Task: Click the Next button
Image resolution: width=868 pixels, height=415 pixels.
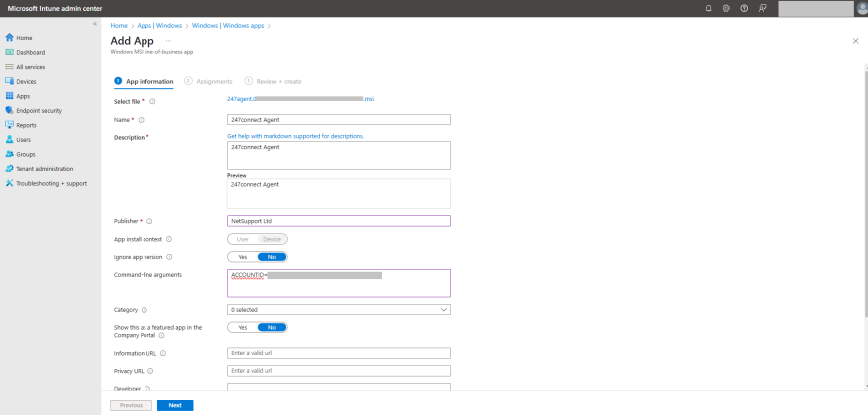Action: click(x=175, y=405)
